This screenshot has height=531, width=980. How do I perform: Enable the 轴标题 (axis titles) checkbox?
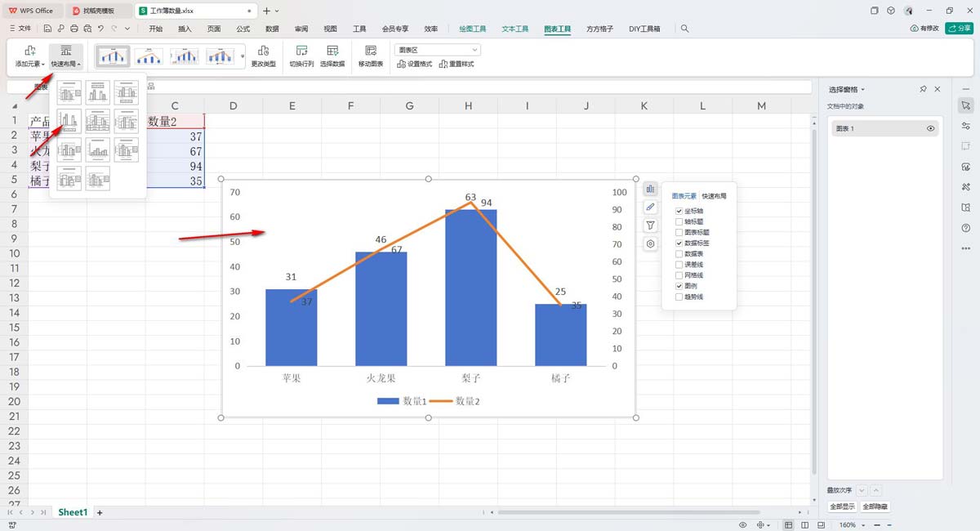[679, 221]
